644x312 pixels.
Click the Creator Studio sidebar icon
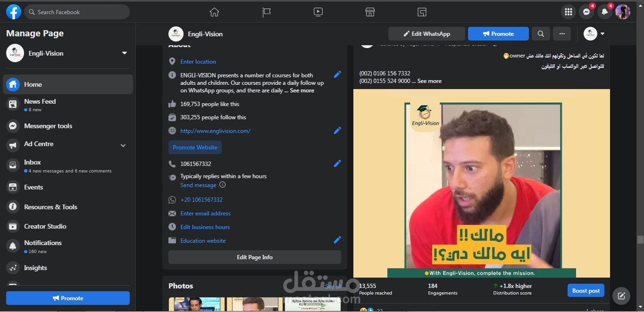(13, 226)
